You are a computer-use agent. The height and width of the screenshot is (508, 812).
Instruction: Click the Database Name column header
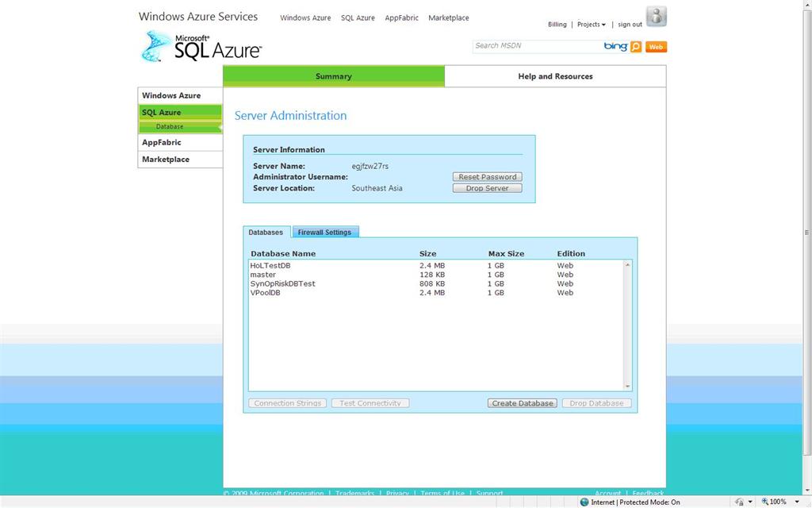pos(283,253)
